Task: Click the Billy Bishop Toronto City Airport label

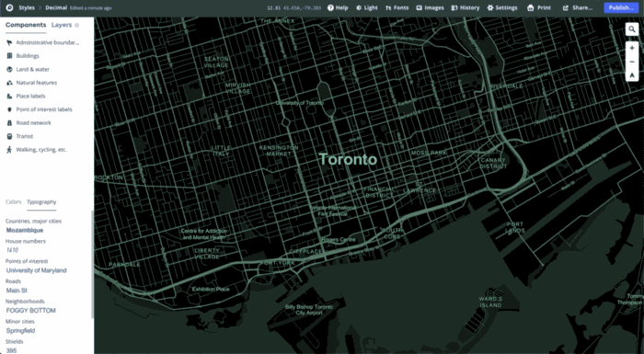Action: [309, 310]
